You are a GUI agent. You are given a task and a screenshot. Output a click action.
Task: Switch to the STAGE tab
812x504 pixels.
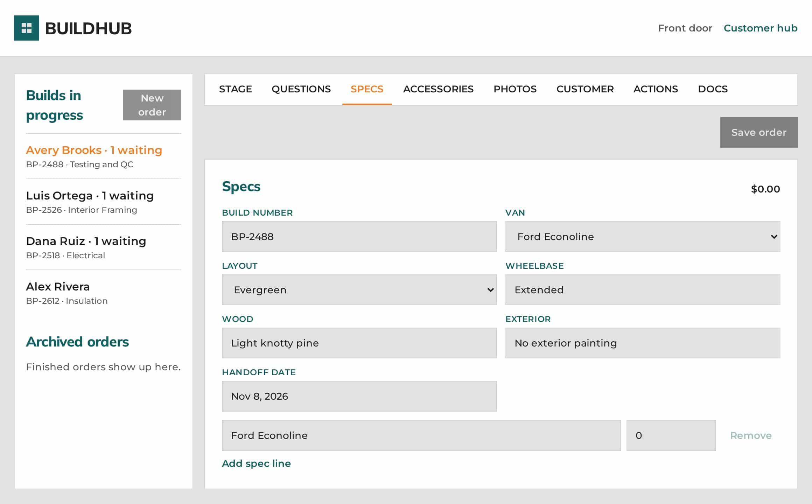[236, 89]
